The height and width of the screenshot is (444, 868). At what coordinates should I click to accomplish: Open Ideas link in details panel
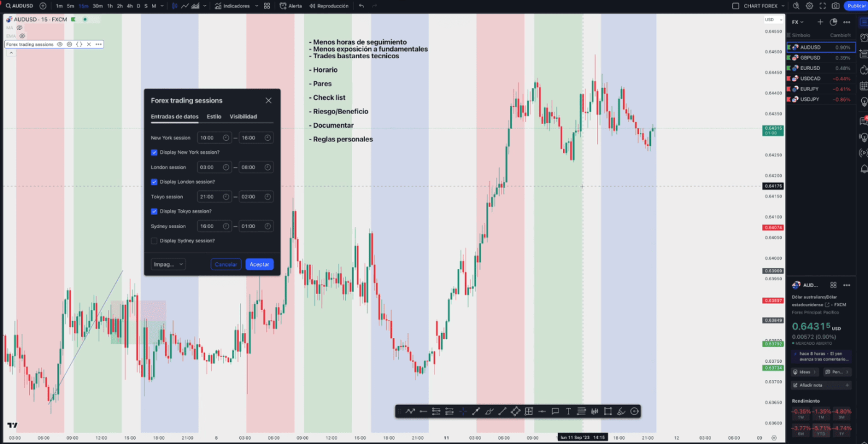tap(805, 372)
